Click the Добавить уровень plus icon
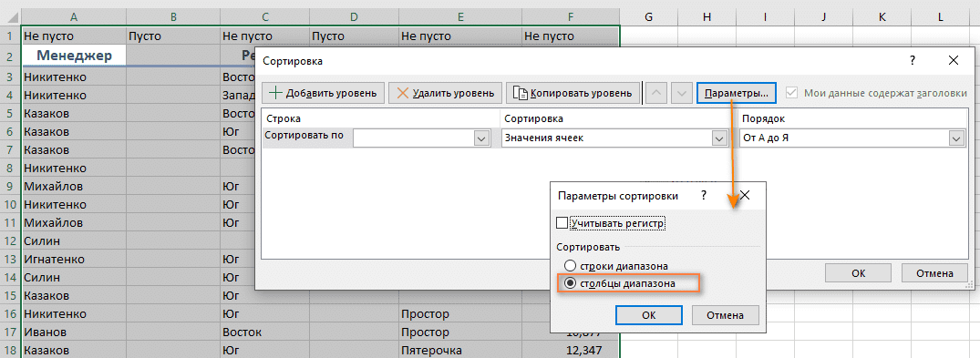Image resolution: width=980 pixels, height=358 pixels. [275, 93]
